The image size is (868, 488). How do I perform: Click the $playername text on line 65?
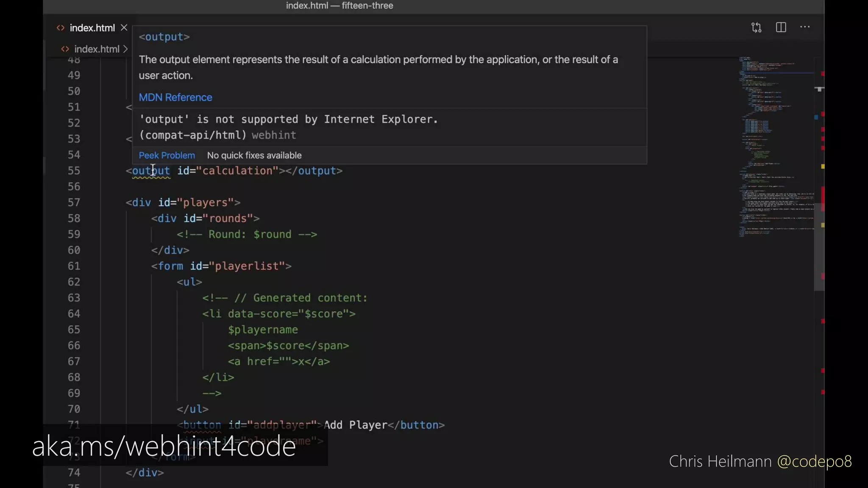(x=263, y=330)
